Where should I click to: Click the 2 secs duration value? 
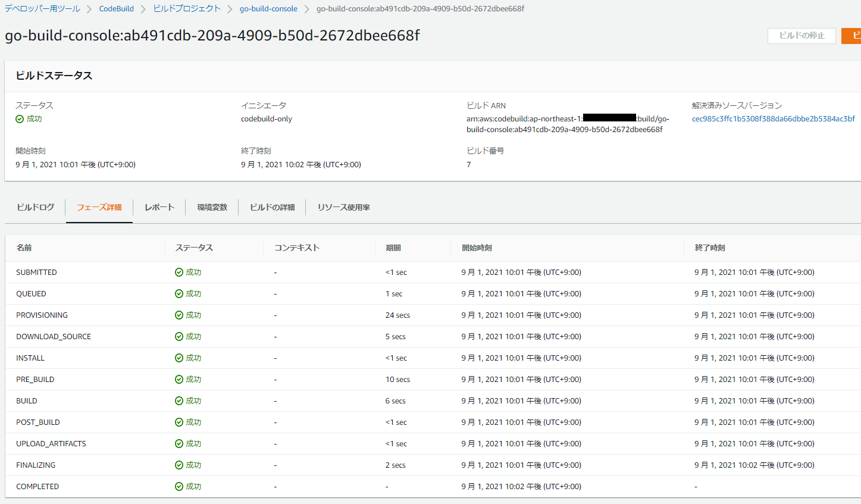coord(396,465)
